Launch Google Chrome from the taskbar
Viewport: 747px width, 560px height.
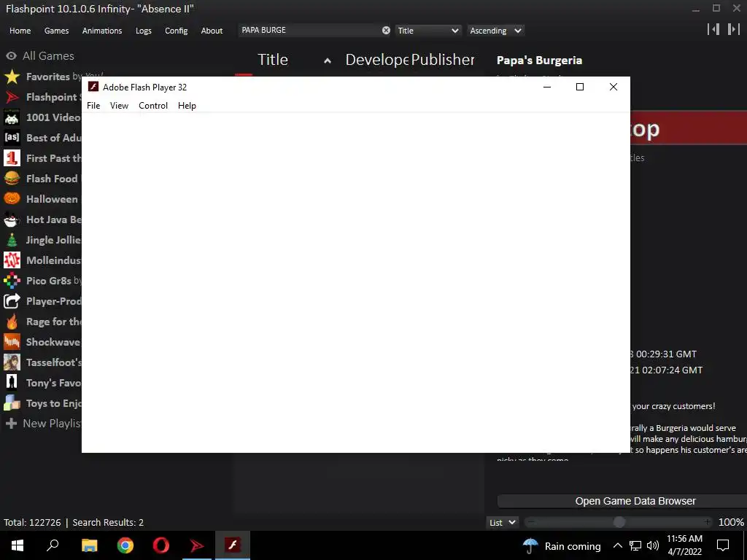[125, 545]
